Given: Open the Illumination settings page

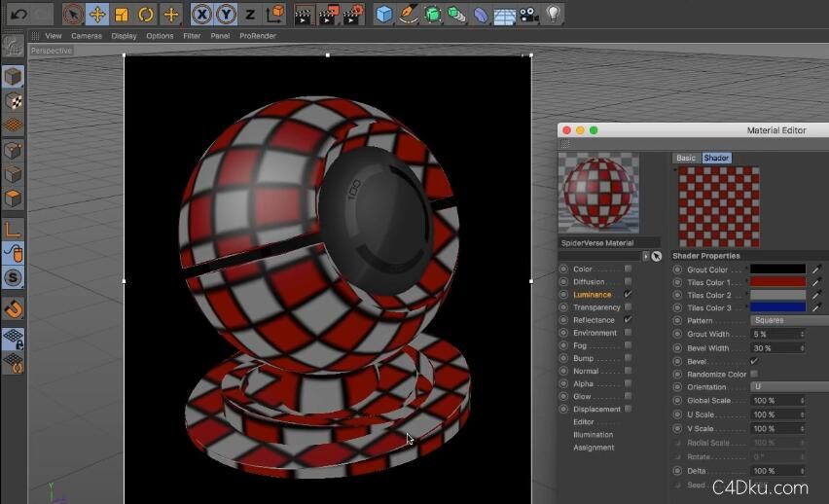Looking at the screenshot, I should tap(593, 435).
